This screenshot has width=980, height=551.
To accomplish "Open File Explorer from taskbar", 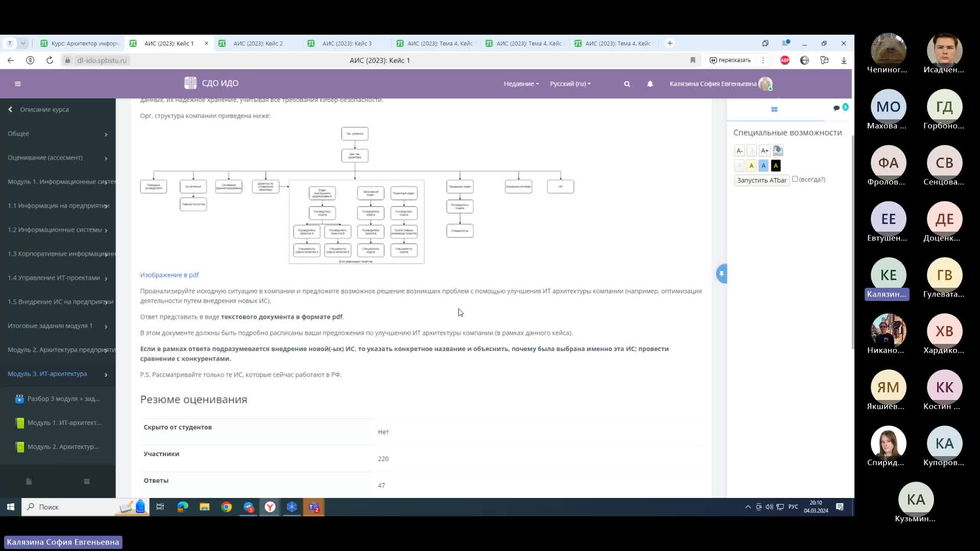I will [x=205, y=507].
